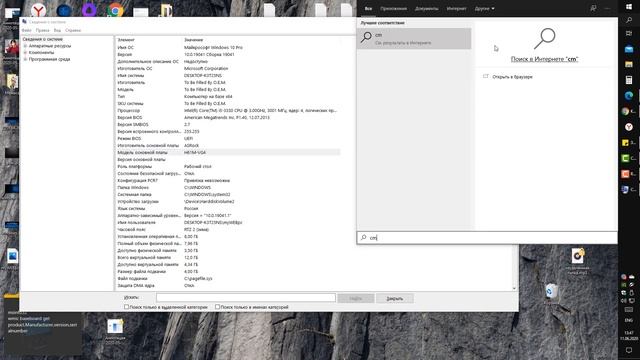Click the Найти button
The height and width of the screenshot is (360, 640).
pyautogui.click(x=356, y=298)
